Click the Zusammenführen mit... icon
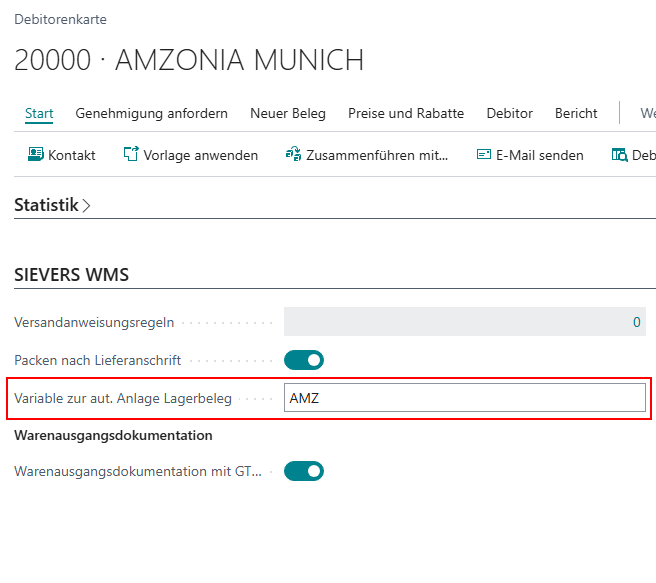Image resolution: width=656 pixels, height=583 pixels. pyautogui.click(x=293, y=155)
